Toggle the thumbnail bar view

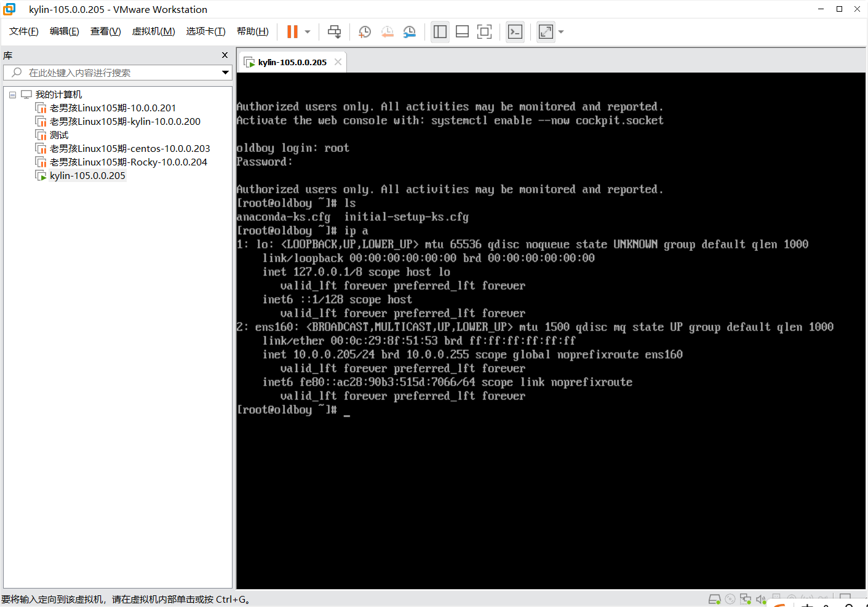pyautogui.click(x=462, y=32)
